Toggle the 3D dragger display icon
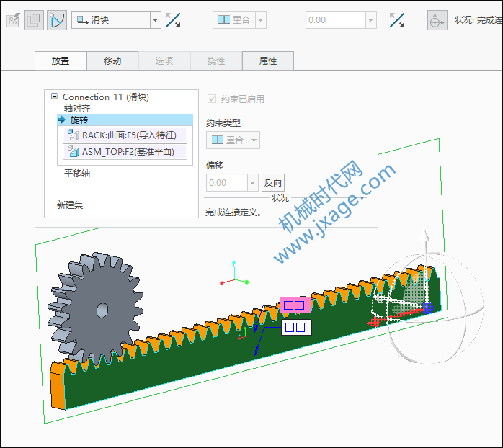Image resolution: width=503 pixels, height=448 pixels. 437,20
